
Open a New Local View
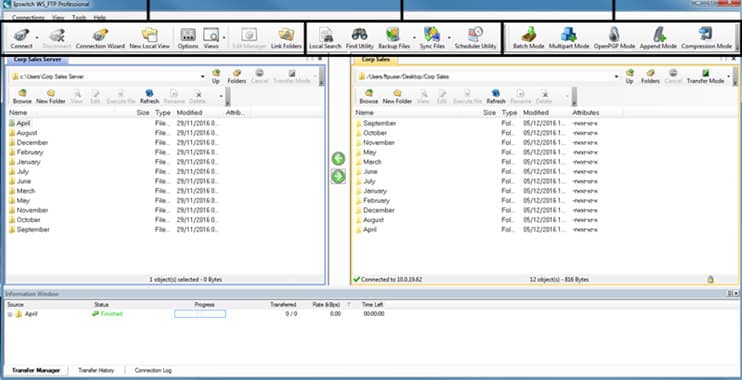pyautogui.click(x=150, y=38)
